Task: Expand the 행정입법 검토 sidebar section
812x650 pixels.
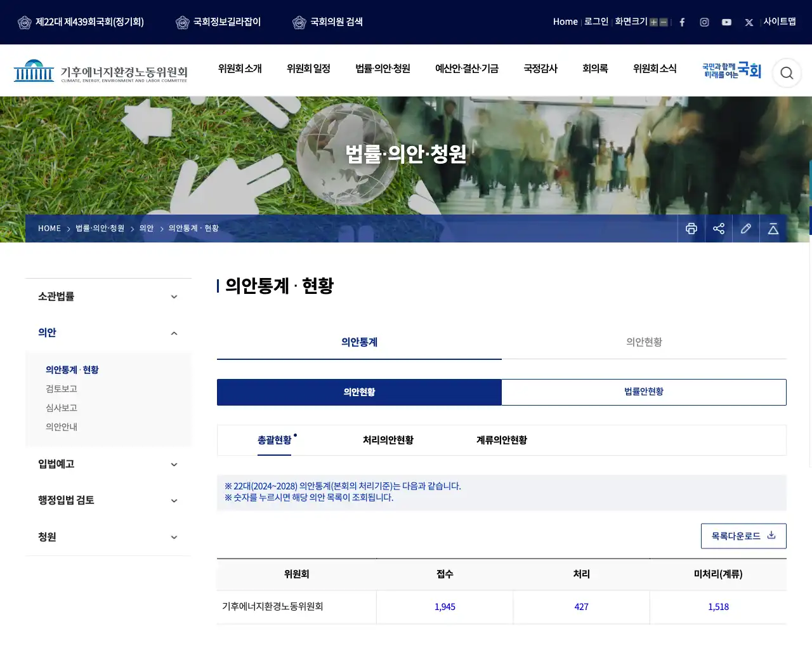Action: click(108, 500)
